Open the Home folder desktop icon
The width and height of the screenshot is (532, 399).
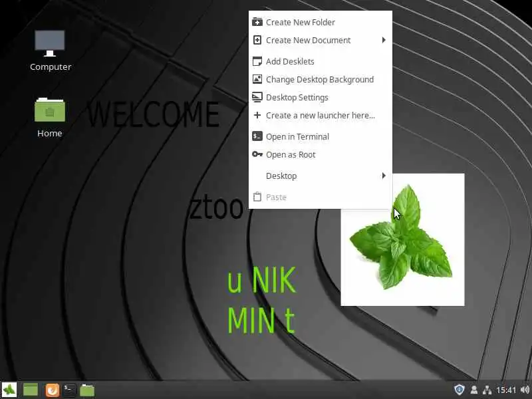coord(49,118)
